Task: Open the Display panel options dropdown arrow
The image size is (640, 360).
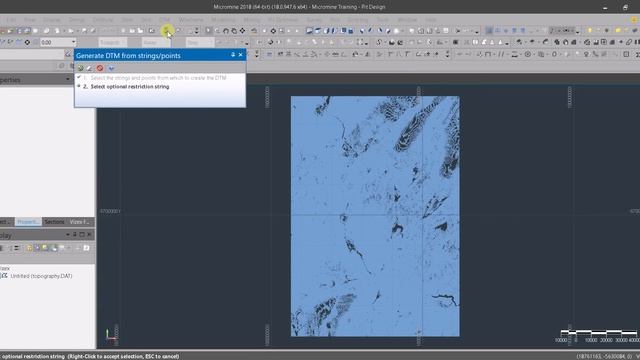Action: (x=68, y=235)
